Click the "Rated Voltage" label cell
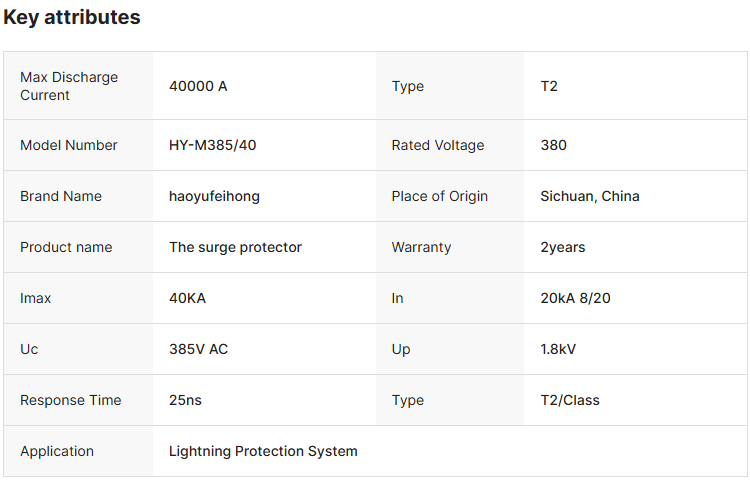The height and width of the screenshot is (480, 750). [437, 145]
